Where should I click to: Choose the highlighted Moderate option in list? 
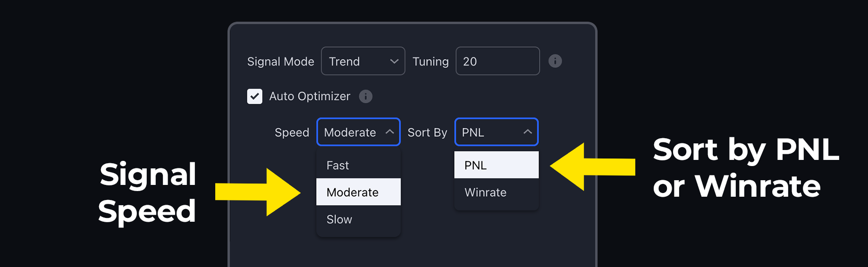[359, 192]
